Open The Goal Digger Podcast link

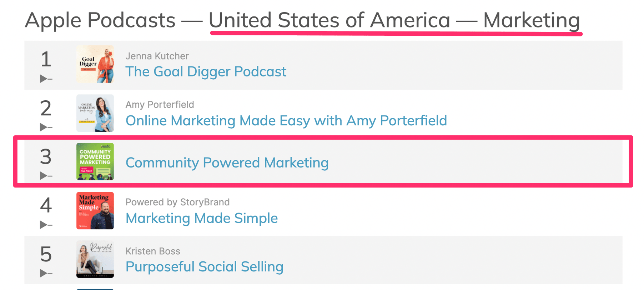click(x=206, y=72)
